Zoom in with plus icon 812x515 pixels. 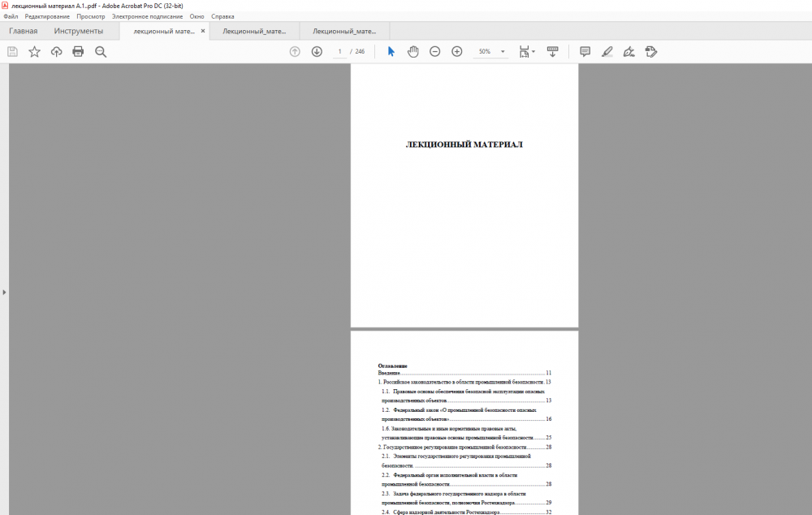point(456,52)
